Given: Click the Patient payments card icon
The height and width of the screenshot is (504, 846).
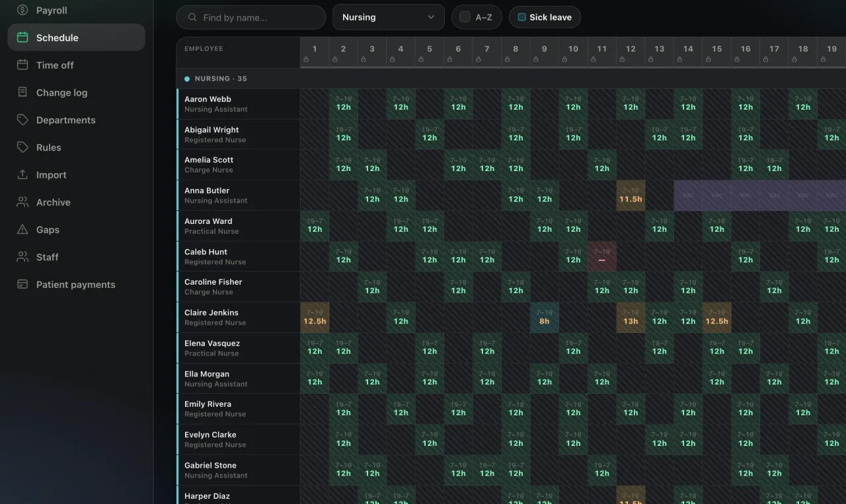Looking at the screenshot, I should (x=22, y=284).
